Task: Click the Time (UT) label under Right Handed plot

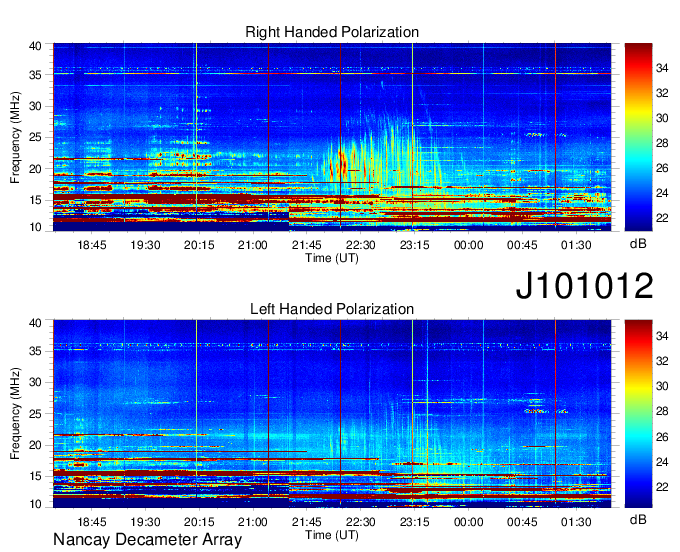Action: [x=332, y=258]
